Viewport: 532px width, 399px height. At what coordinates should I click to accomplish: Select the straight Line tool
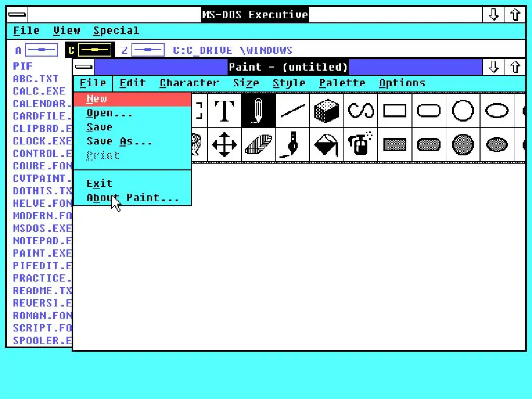click(292, 111)
